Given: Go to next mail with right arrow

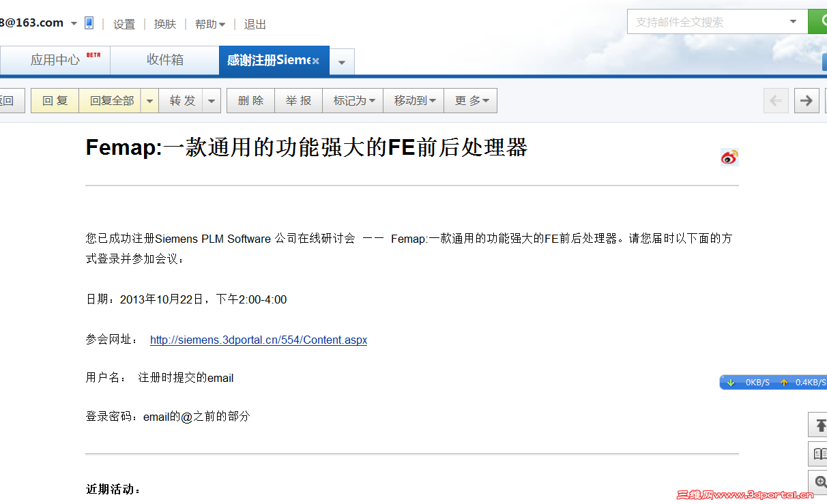Looking at the screenshot, I should pyautogui.click(x=807, y=101).
